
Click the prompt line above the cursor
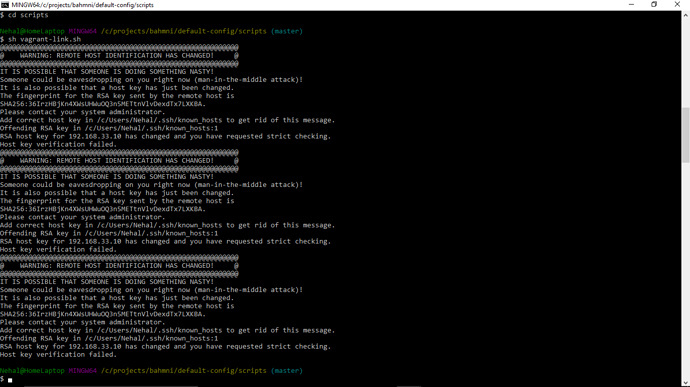pos(151,371)
